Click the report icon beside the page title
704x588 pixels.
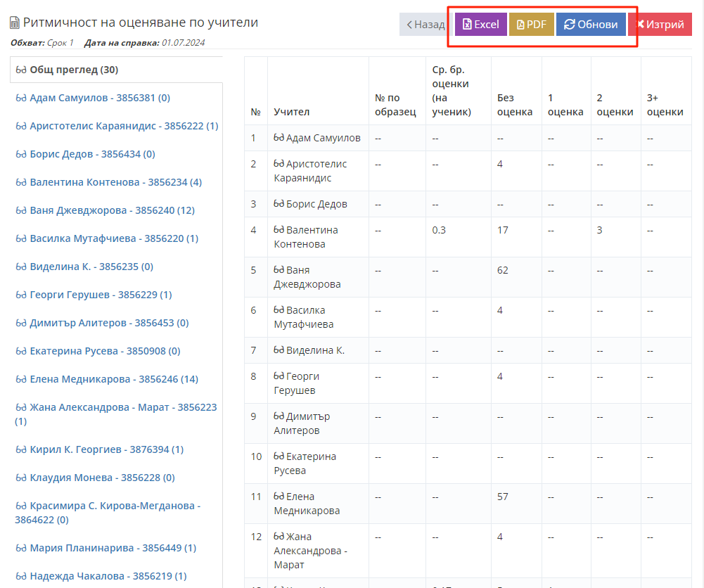pyautogui.click(x=14, y=23)
